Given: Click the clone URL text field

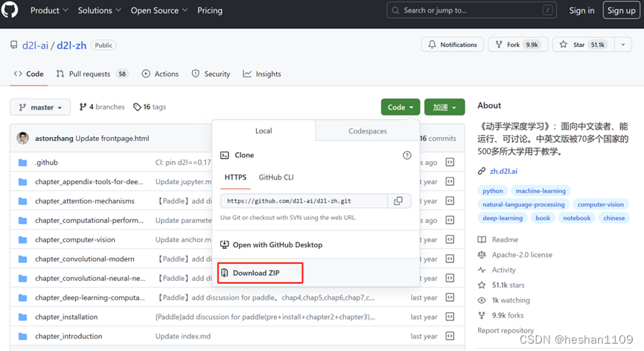Looking at the screenshot, I should (x=305, y=201).
